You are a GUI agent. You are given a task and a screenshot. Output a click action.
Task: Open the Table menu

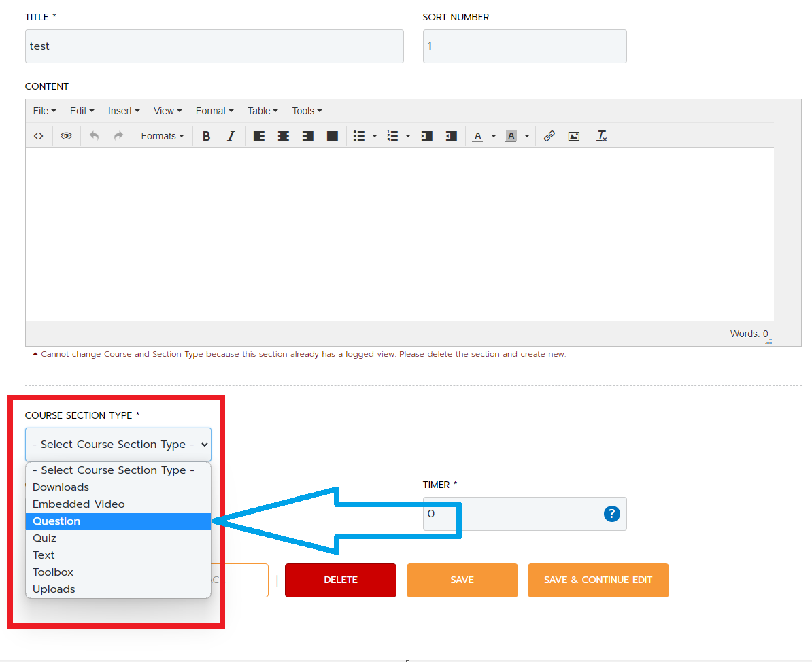tap(263, 110)
